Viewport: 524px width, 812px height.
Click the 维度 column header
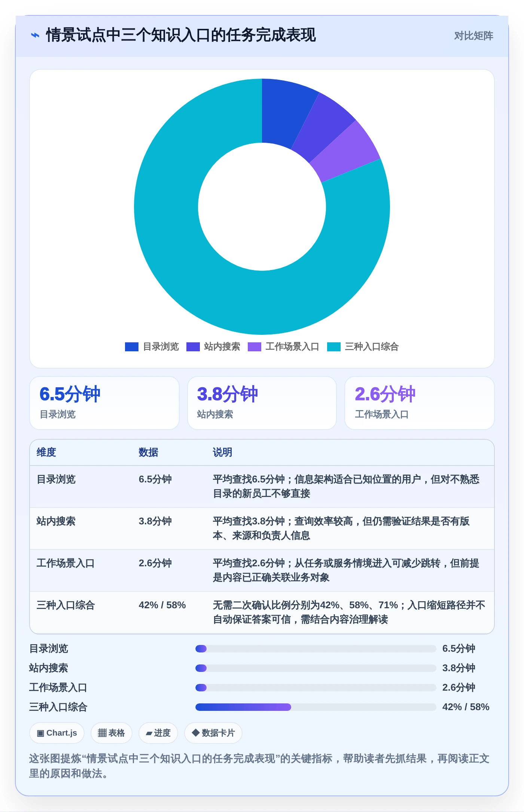pyautogui.click(x=46, y=452)
